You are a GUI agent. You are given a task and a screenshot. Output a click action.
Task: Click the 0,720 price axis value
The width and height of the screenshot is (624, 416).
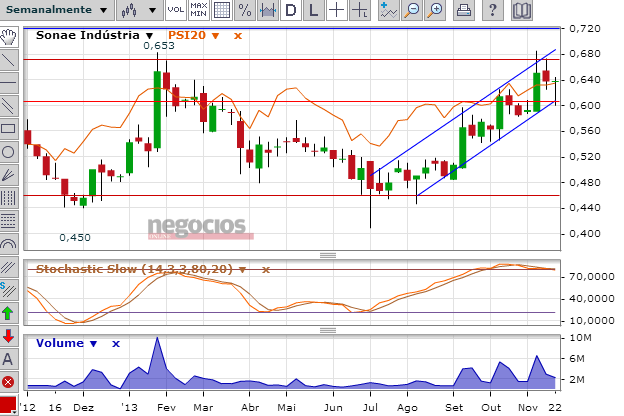click(585, 28)
